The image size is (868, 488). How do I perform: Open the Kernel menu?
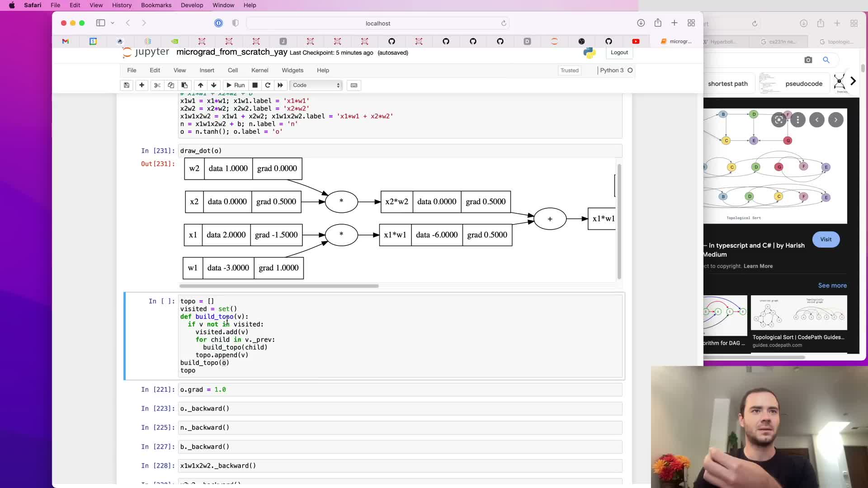(259, 70)
